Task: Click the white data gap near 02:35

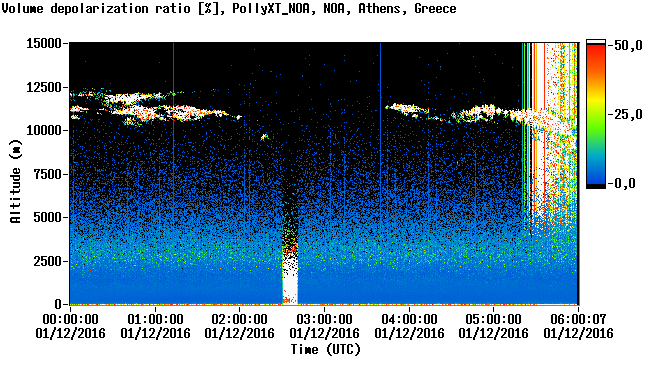Action: [x=290, y=282]
